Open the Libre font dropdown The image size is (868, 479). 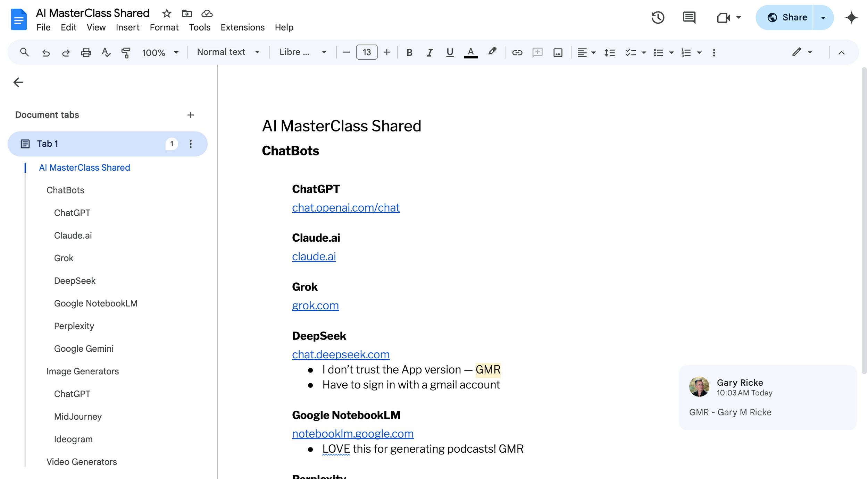click(303, 52)
